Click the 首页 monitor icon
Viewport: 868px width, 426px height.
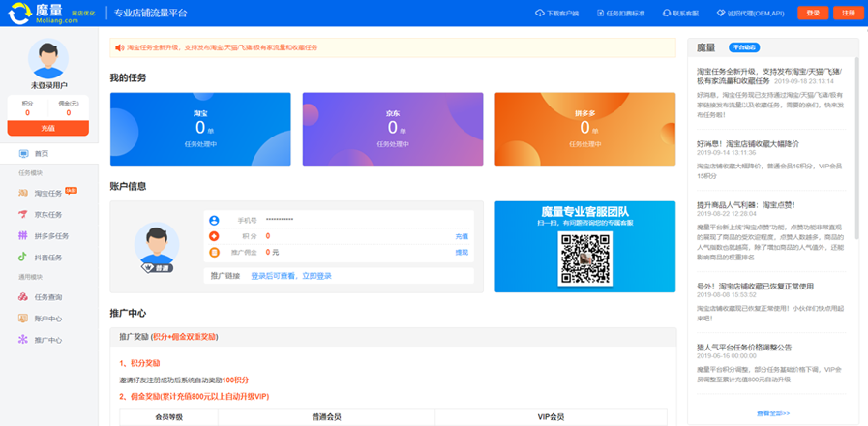pos(24,153)
